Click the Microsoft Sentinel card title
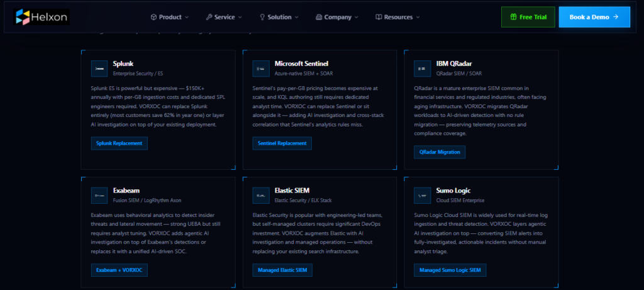This screenshot has height=290, width=644. tap(301, 64)
